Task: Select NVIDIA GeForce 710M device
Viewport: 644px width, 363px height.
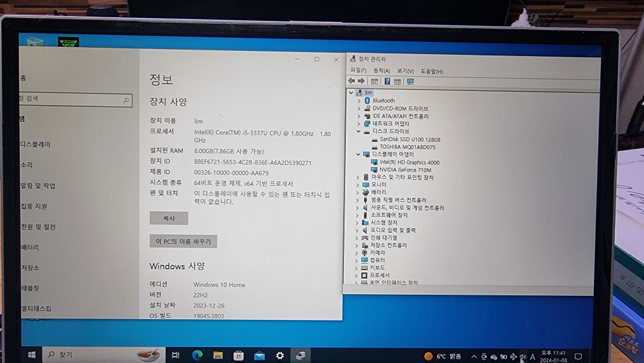Action: (405, 170)
